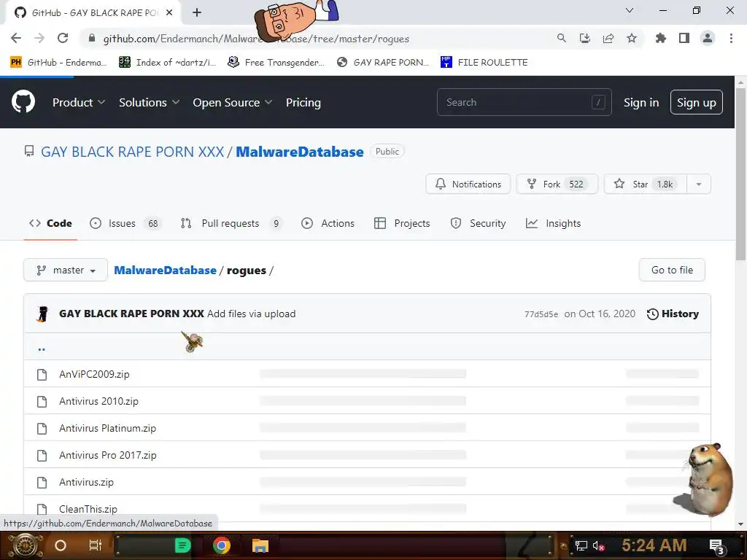This screenshot has width=747, height=560.
Task: Open the Pull requests tab
Action: 231,223
